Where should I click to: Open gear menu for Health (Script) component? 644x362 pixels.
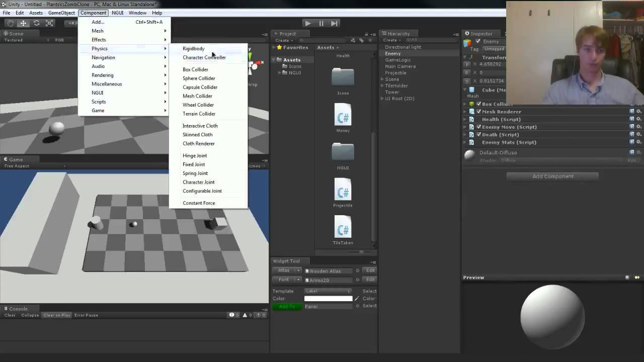click(x=638, y=119)
